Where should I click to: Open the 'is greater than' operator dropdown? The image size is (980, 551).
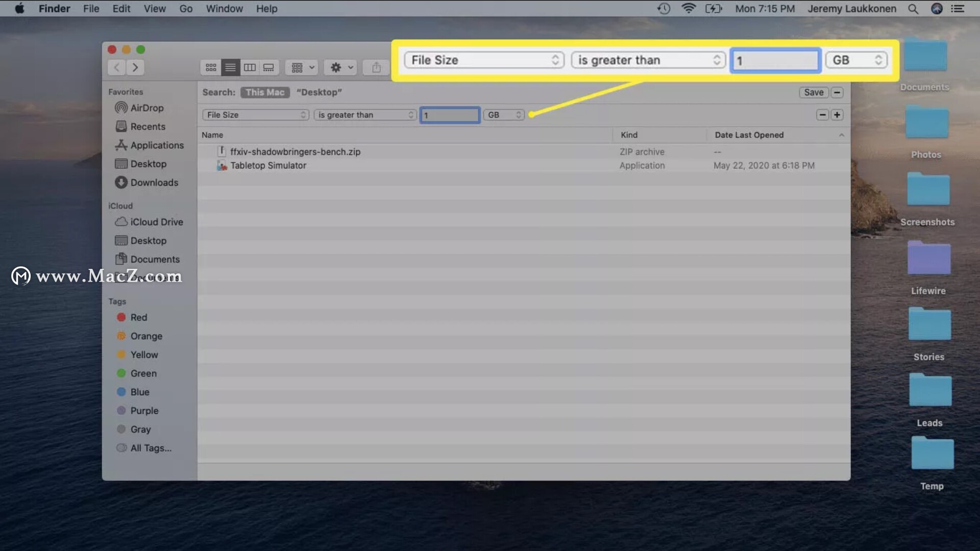click(x=365, y=115)
